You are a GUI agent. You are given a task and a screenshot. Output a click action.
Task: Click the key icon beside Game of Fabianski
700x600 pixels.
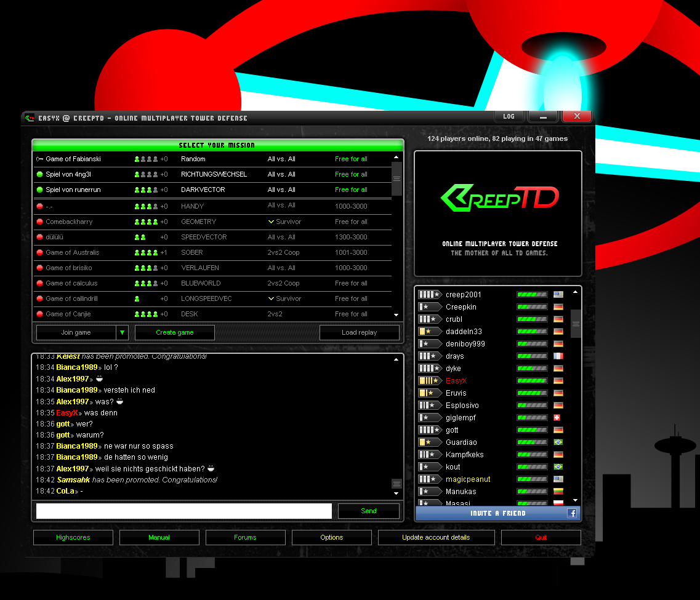click(x=40, y=159)
